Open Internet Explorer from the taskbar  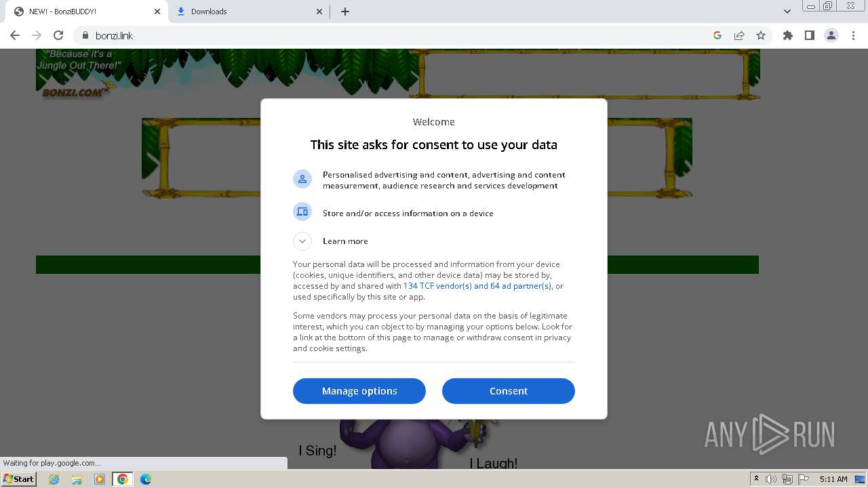(x=54, y=479)
